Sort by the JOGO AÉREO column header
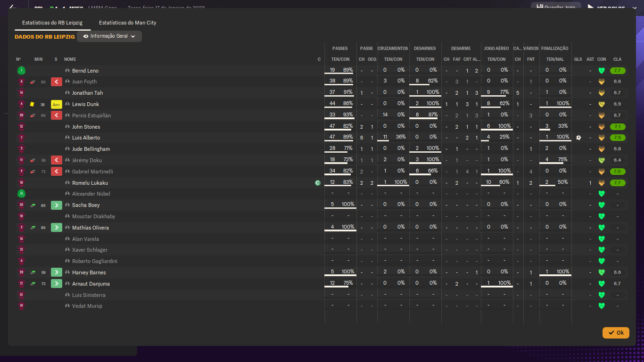644x362 pixels. click(496, 49)
